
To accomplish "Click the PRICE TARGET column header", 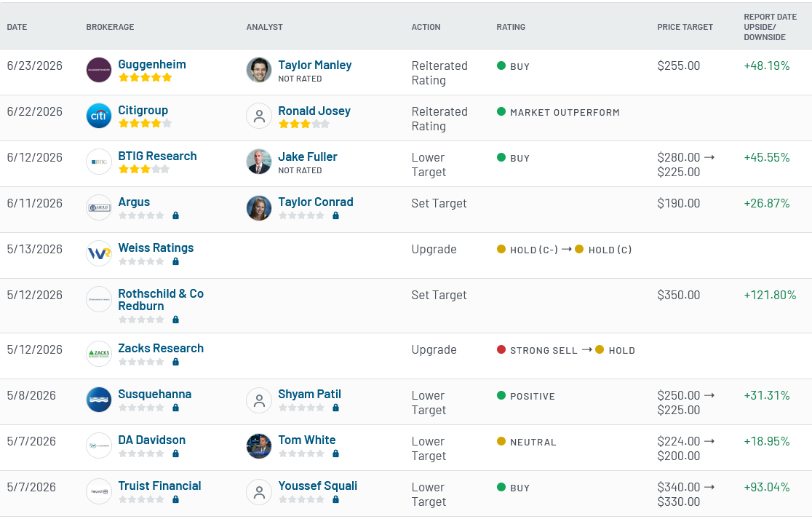I will [685, 27].
